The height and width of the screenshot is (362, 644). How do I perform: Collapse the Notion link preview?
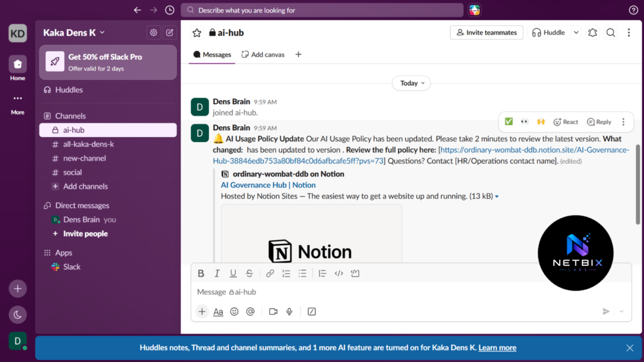pyautogui.click(x=497, y=197)
